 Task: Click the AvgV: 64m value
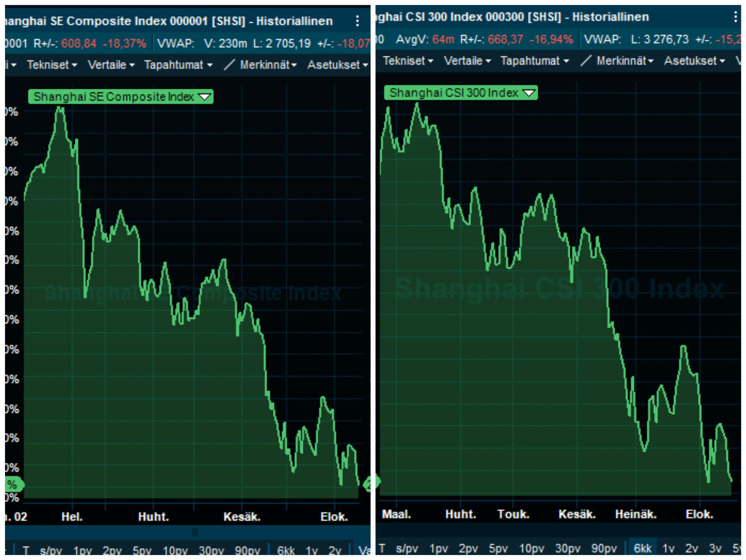tap(425, 39)
